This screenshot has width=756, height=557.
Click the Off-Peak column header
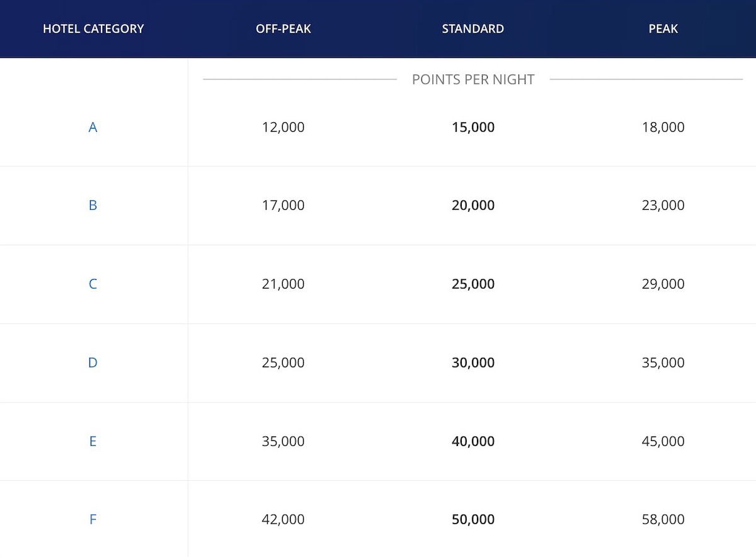coord(283,29)
